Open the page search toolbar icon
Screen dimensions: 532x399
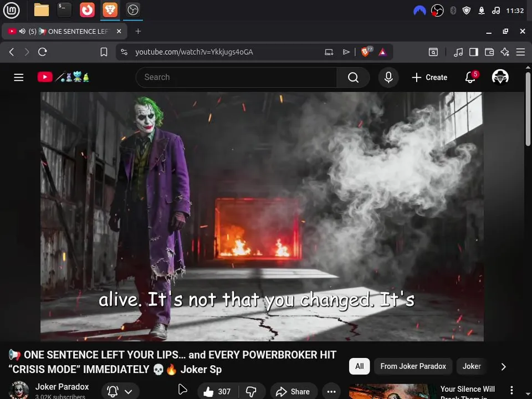pos(433,52)
